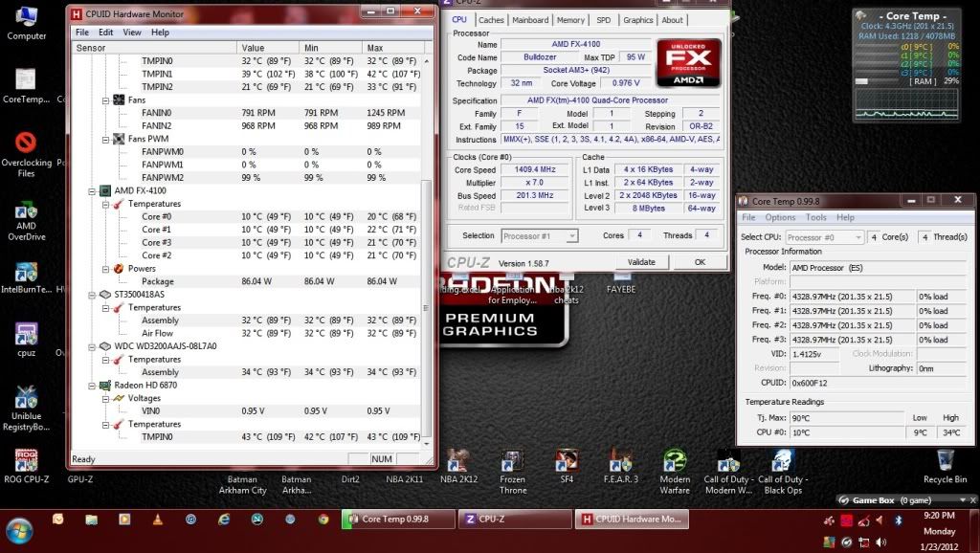Launch the ROG CPU-Z desktop shortcut
This screenshot has width=980, height=553.
26,467
